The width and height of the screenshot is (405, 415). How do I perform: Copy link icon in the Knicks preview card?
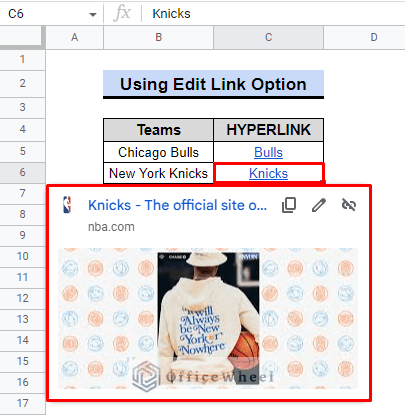(x=289, y=205)
